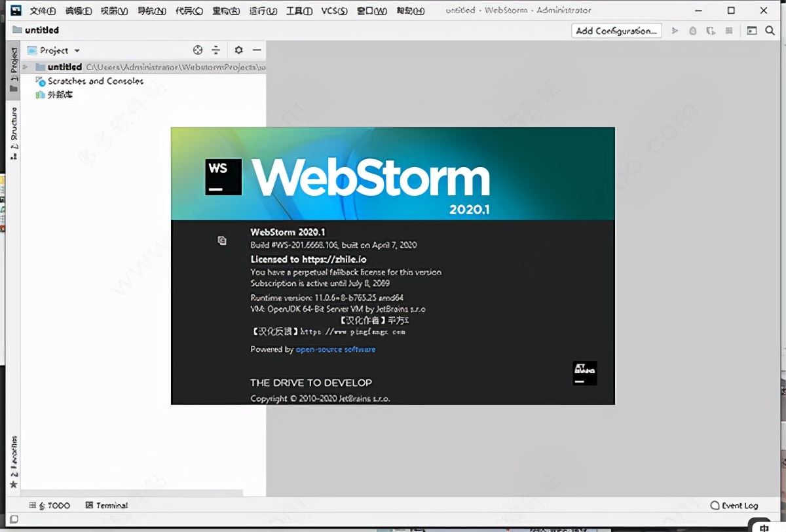
Task: Open the 重构(R) menu
Action: click(x=226, y=11)
